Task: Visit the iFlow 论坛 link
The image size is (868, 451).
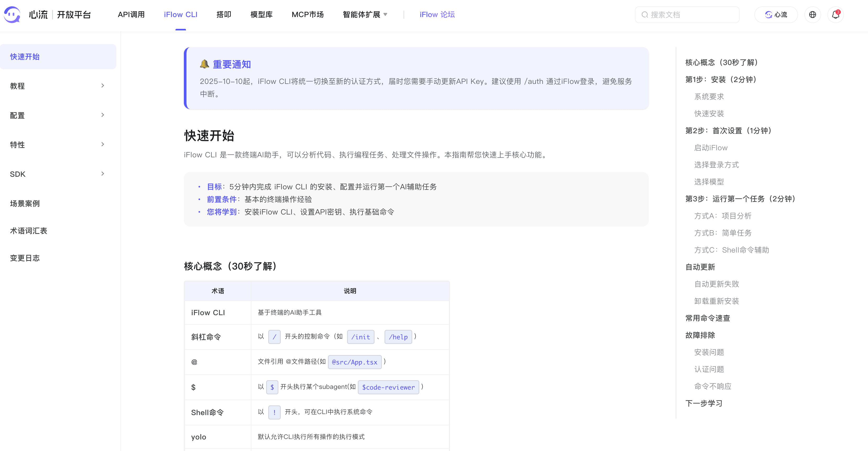Action: (437, 14)
